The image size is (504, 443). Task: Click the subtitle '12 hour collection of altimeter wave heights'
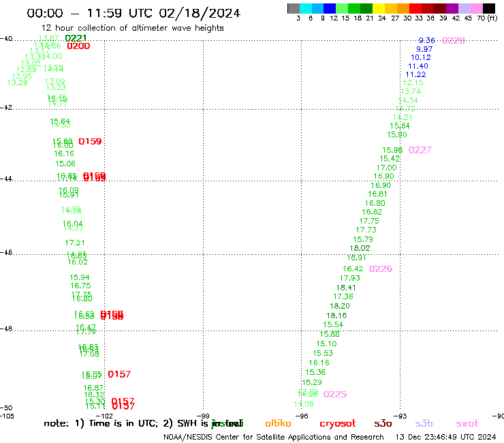[x=132, y=28]
